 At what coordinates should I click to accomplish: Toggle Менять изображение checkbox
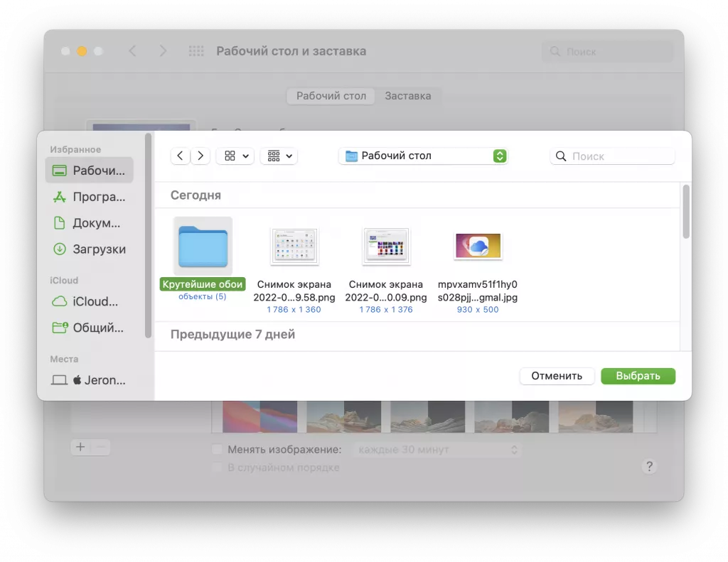tap(217, 449)
